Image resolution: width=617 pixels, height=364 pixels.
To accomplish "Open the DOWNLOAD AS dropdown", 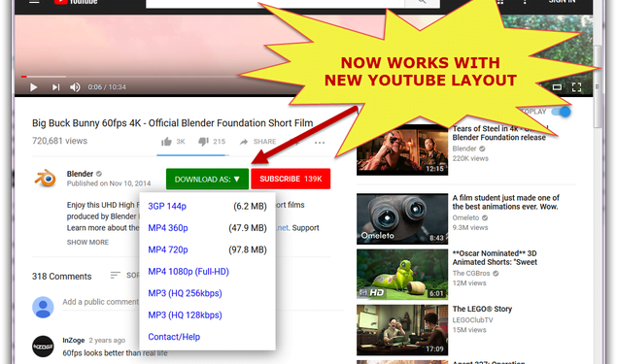I will coord(207,179).
